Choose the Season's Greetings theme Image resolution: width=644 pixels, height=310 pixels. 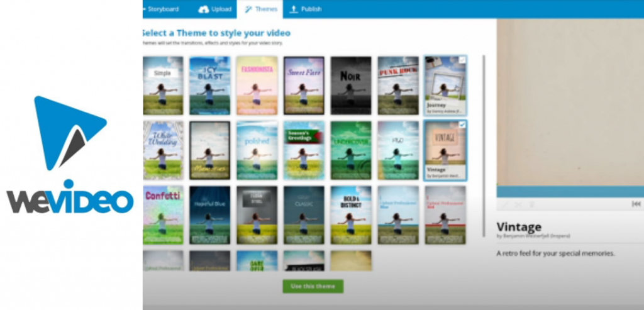pos(304,150)
